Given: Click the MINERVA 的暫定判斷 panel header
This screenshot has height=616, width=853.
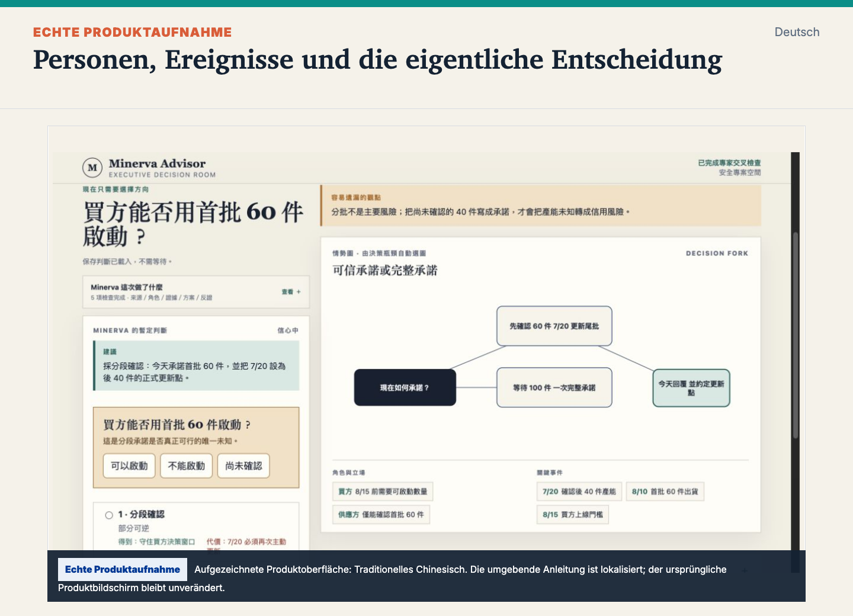Looking at the screenshot, I should [x=130, y=331].
